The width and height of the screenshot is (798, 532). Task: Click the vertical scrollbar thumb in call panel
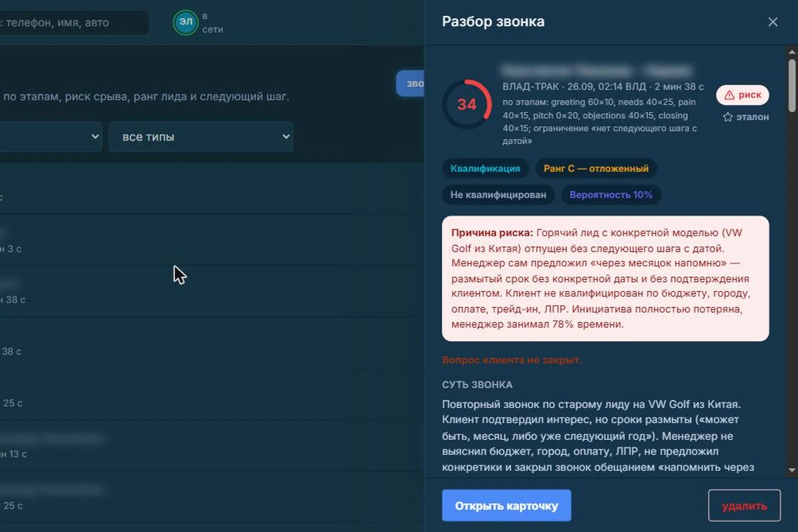click(792, 85)
